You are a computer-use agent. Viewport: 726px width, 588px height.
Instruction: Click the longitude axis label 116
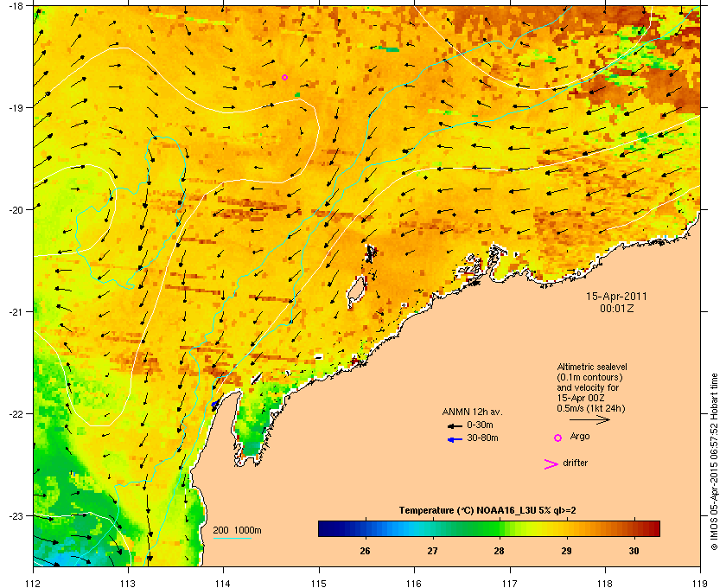tap(414, 583)
